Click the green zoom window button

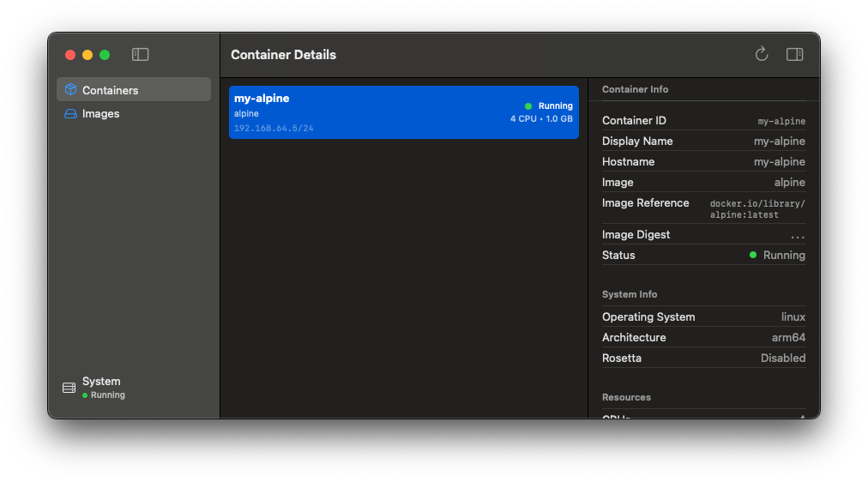105,55
